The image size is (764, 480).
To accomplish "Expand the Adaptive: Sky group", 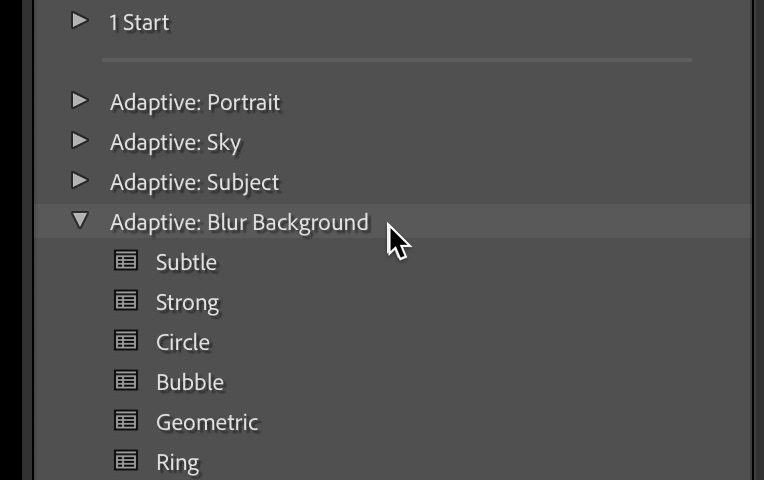I will [80, 141].
